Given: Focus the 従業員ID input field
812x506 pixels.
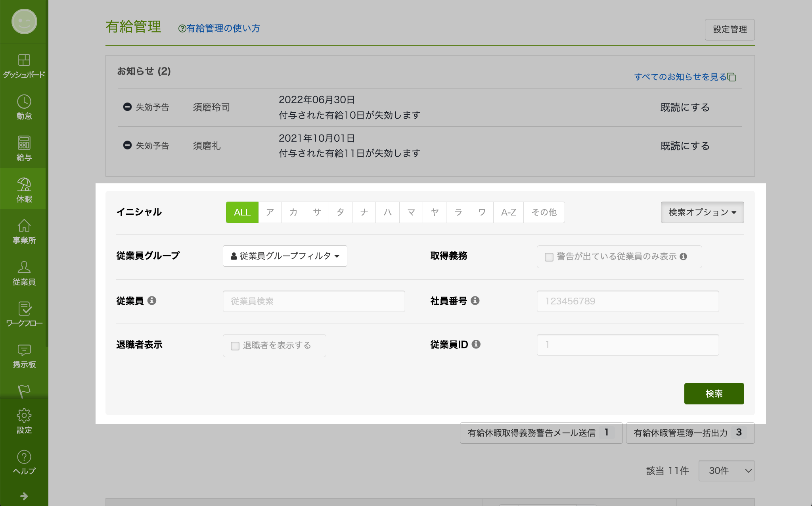Looking at the screenshot, I should (x=628, y=345).
